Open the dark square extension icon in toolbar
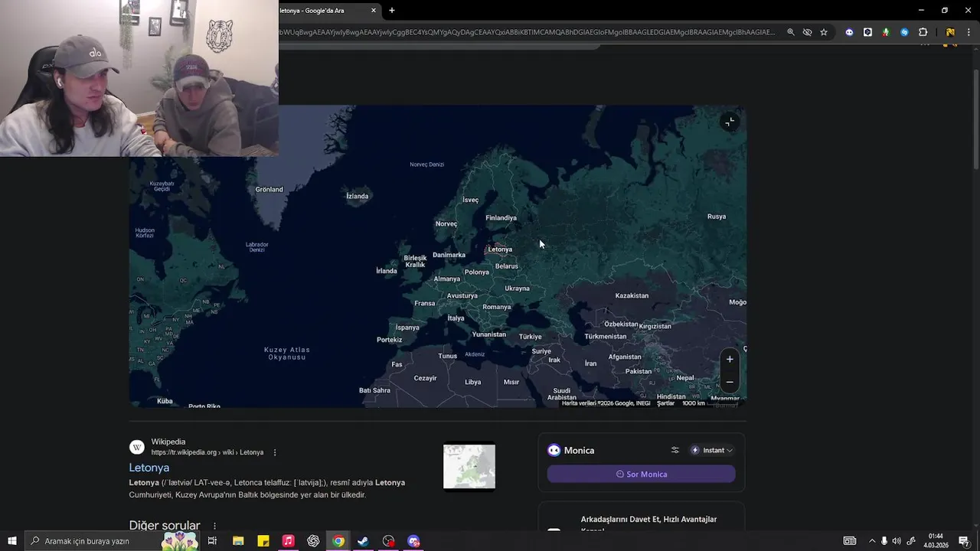 (x=867, y=32)
